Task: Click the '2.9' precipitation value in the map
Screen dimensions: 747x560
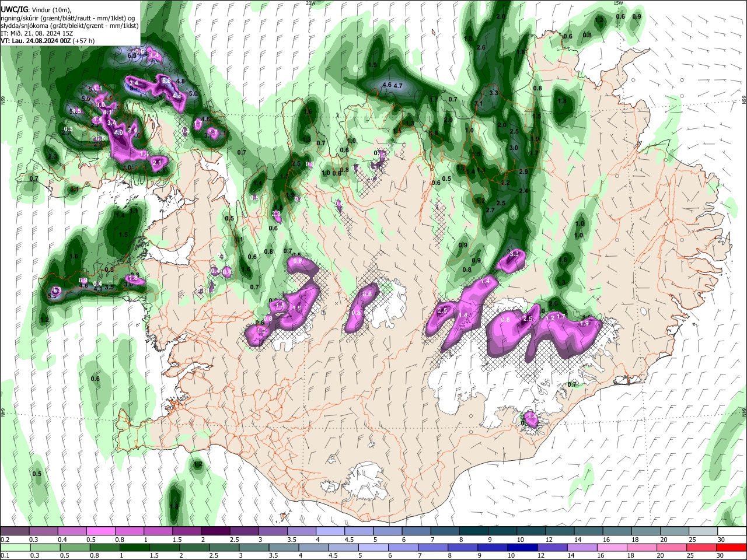Action: tap(523, 171)
